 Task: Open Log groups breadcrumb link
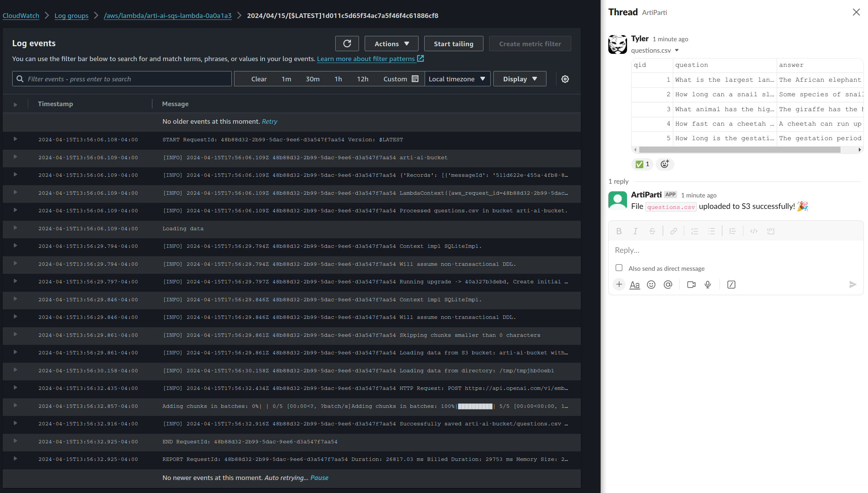71,16
